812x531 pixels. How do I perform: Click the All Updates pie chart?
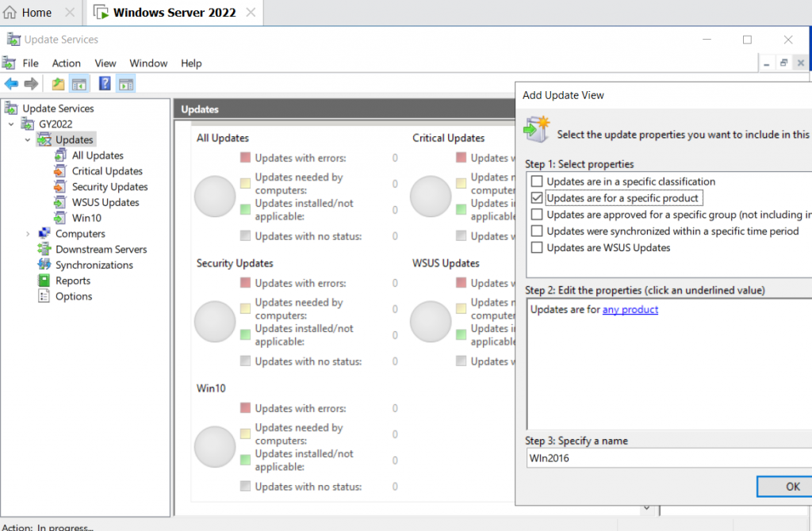tap(215, 196)
